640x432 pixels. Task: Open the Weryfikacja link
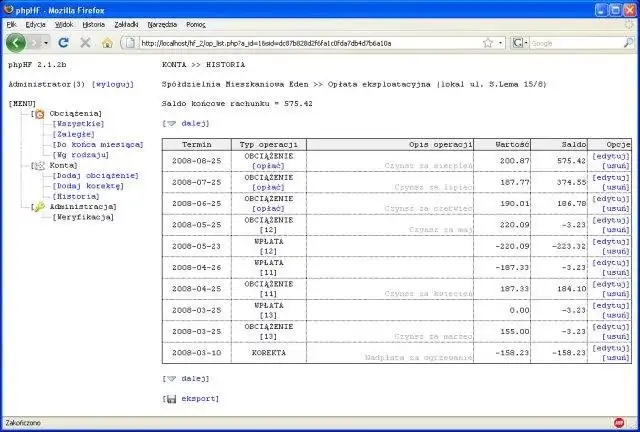(x=83, y=217)
